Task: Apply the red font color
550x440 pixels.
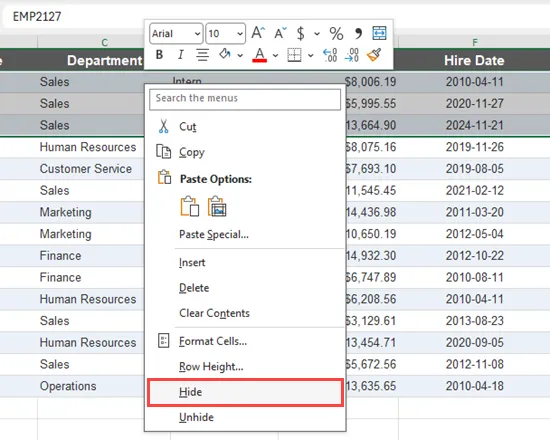Action: (x=260, y=55)
